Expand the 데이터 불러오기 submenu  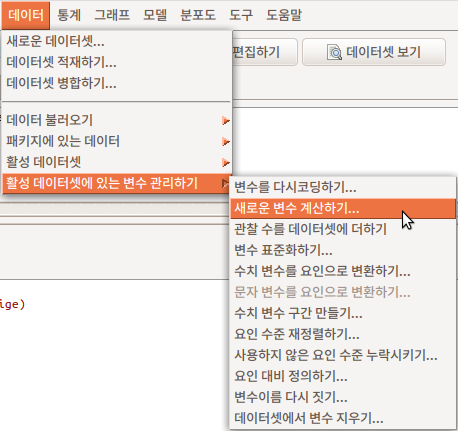tap(117, 120)
